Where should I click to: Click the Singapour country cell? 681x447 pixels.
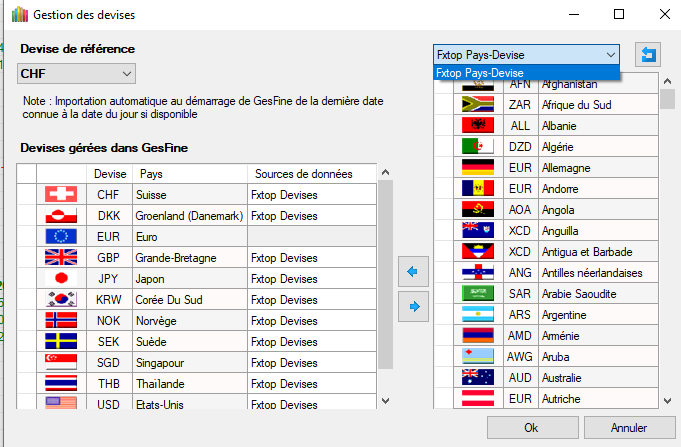click(x=190, y=362)
